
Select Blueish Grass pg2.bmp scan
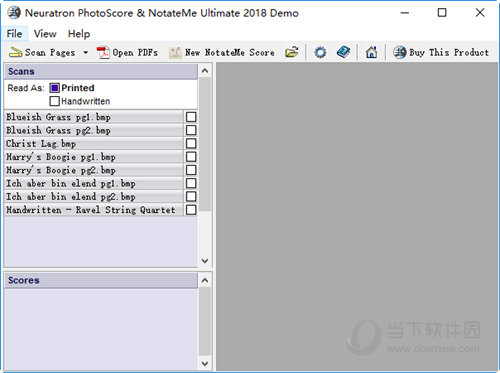click(x=94, y=130)
